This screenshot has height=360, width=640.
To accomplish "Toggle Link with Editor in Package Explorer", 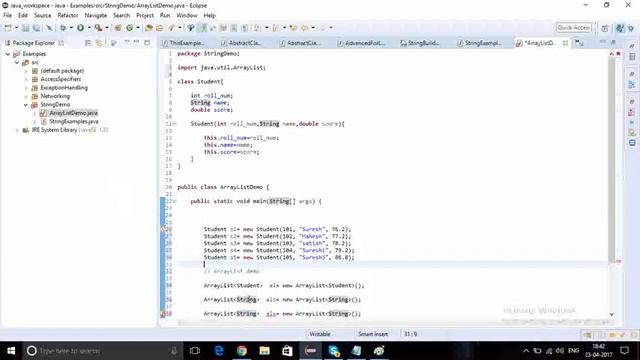I will [x=99, y=43].
